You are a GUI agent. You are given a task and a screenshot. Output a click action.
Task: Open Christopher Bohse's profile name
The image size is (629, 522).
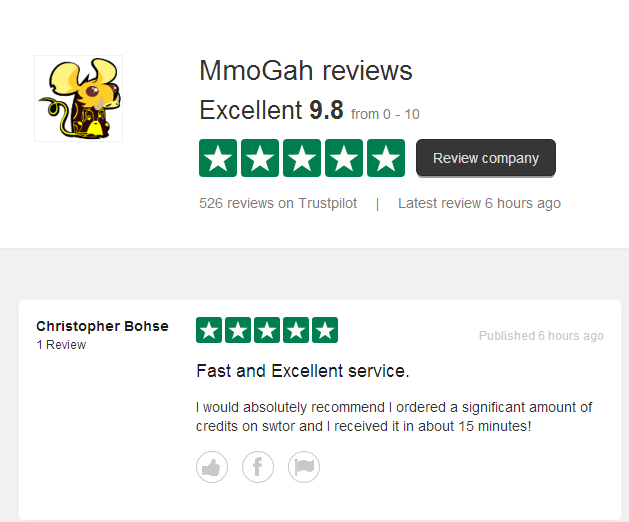(x=102, y=326)
